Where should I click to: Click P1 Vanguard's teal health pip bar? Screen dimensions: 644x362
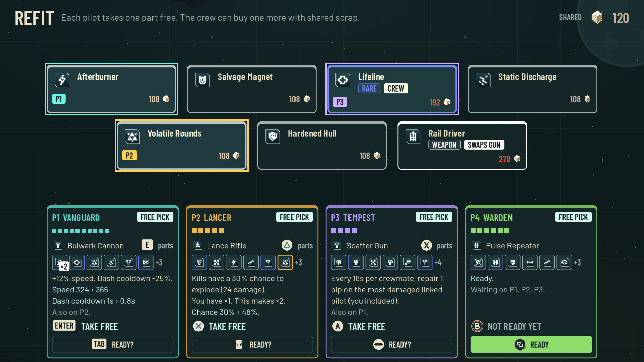click(x=80, y=231)
